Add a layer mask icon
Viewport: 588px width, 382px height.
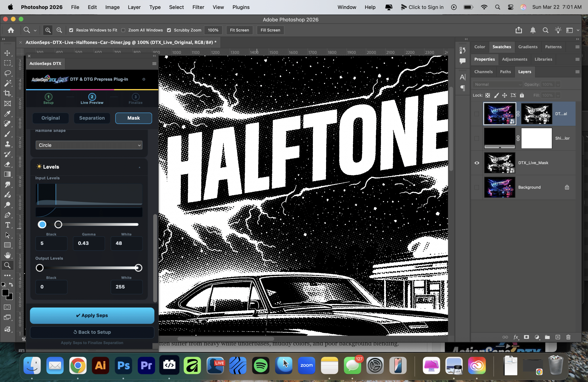point(526,337)
